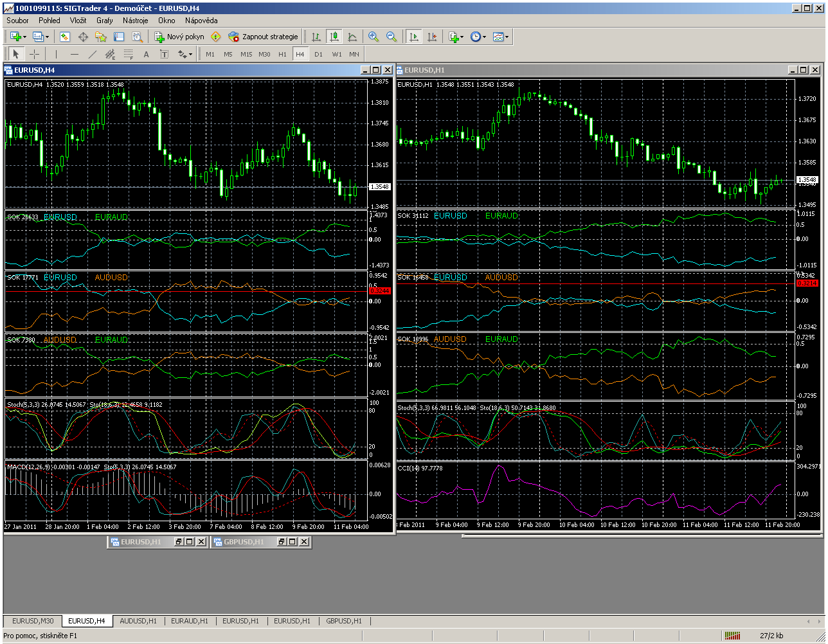Switch to MN timeframe
Image resolution: width=828 pixels, height=644 pixels.
354,54
